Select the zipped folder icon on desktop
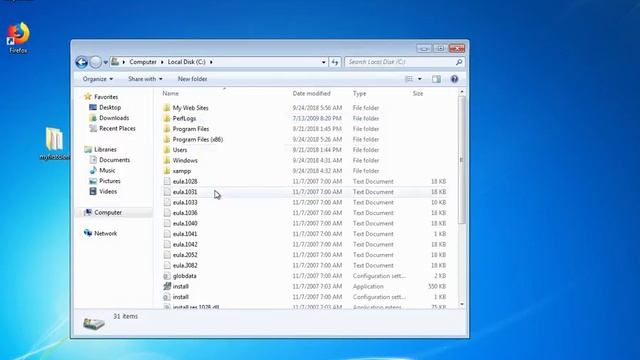The height and width of the screenshot is (360, 640). 54,139
